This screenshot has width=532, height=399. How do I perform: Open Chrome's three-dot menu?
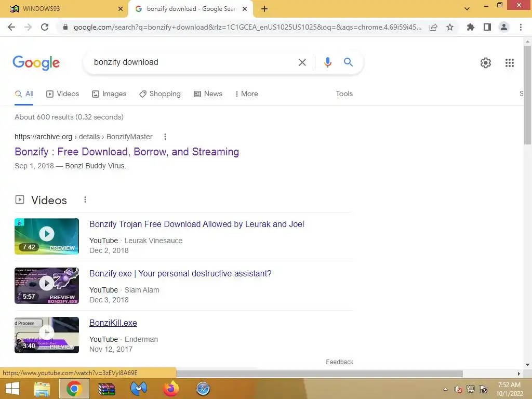(521, 27)
